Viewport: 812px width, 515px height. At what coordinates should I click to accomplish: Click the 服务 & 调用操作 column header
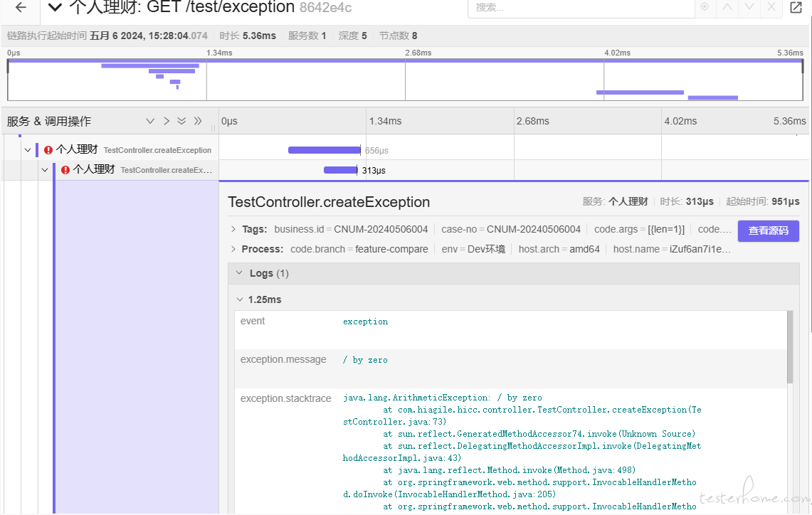click(48, 121)
